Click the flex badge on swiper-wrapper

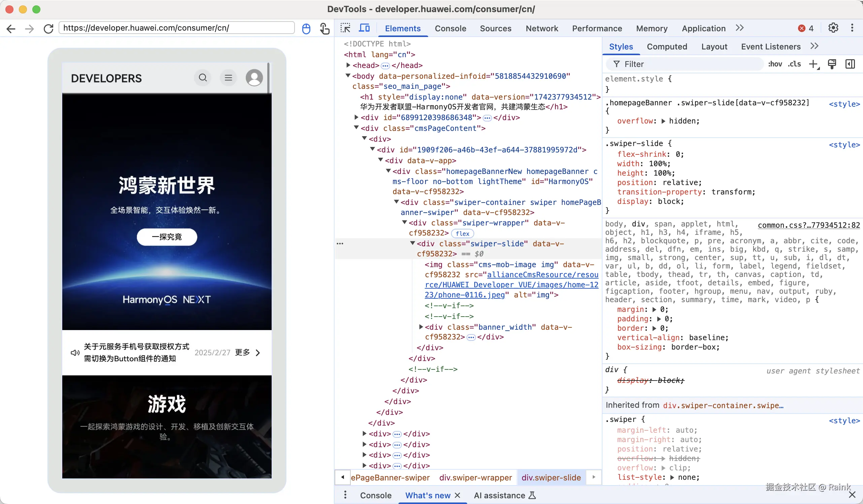point(462,233)
